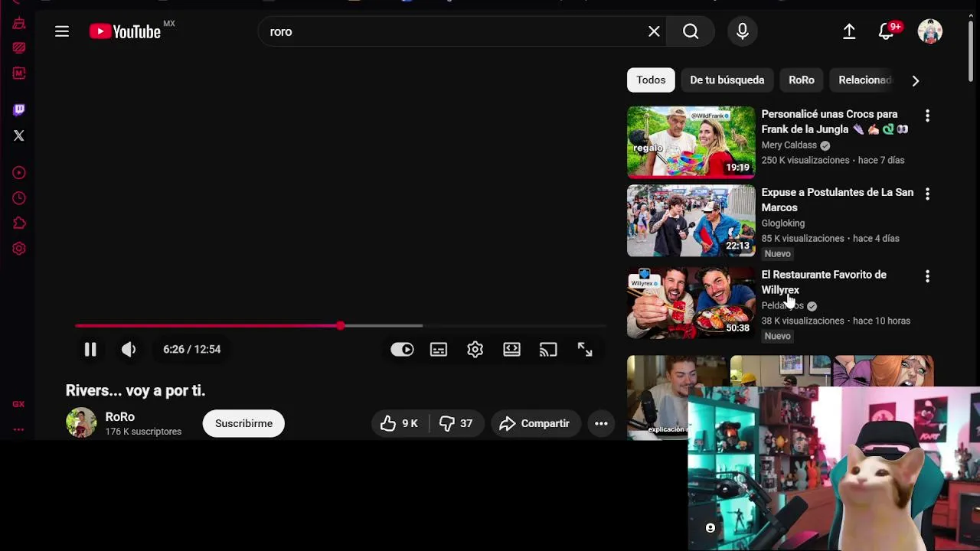
Task: Open options for the San Marcos video
Action: [927, 194]
